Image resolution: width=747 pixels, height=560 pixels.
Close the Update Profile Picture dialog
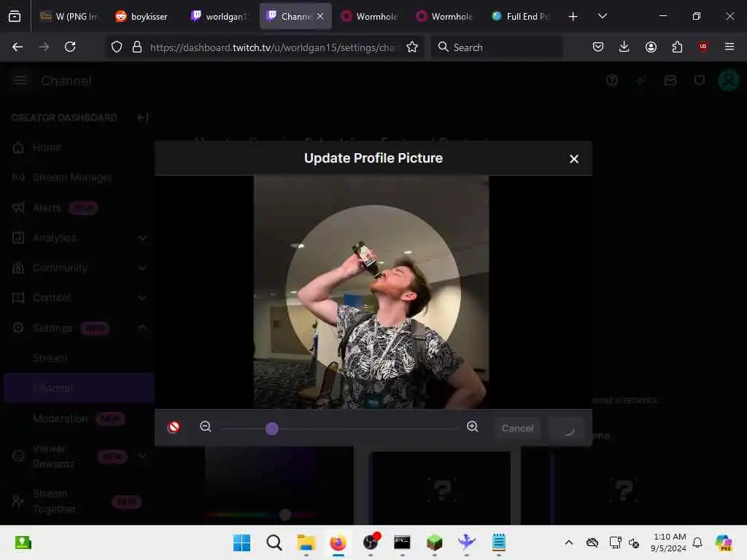pos(574,159)
